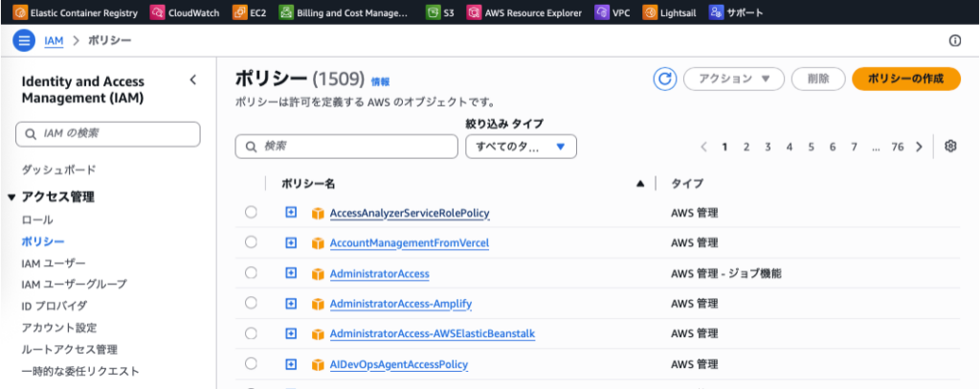Screen dimensions: 980x389
Task: Select AIDevOpsAgentAccessPolicy radio button
Action: [251, 363]
